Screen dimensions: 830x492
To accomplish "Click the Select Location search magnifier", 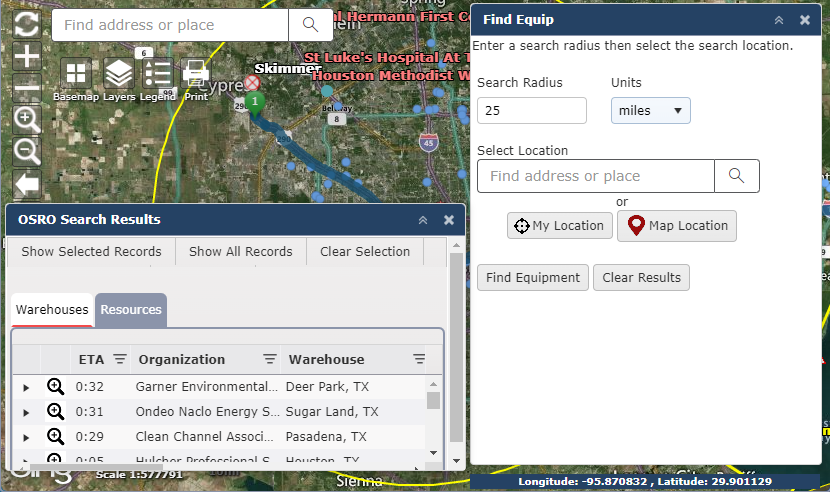I will coord(736,176).
